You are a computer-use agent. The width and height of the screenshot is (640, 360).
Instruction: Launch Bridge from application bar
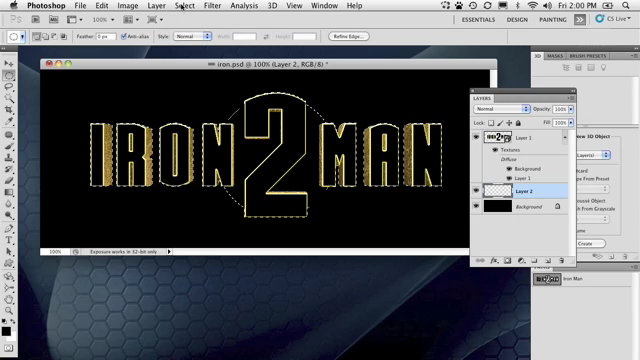36,19
